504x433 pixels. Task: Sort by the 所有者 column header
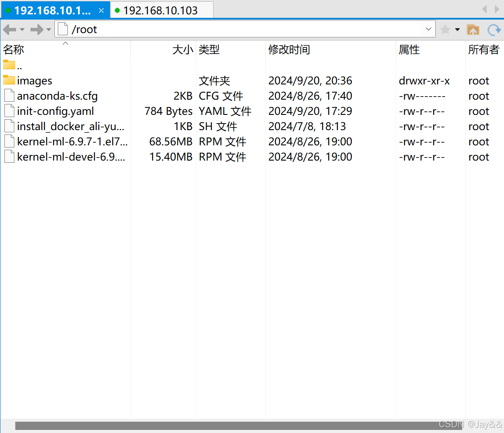(484, 50)
